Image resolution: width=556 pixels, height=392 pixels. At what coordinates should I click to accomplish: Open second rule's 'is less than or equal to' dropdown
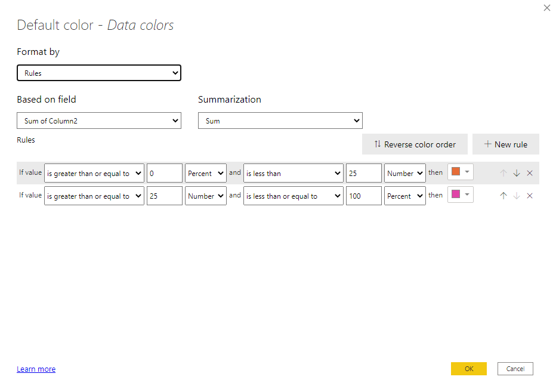click(x=294, y=196)
